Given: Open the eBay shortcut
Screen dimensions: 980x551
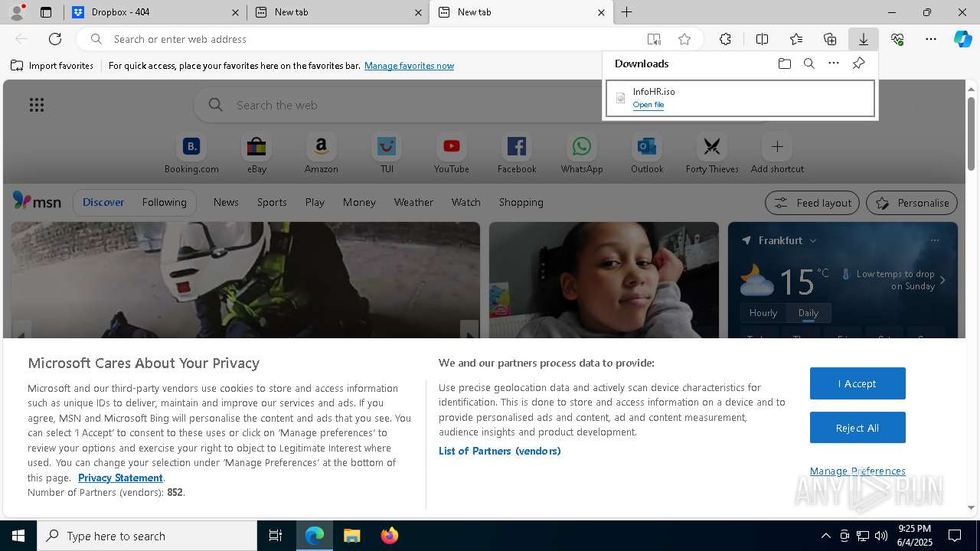Looking at the screenshot, I should pos(256,153).
